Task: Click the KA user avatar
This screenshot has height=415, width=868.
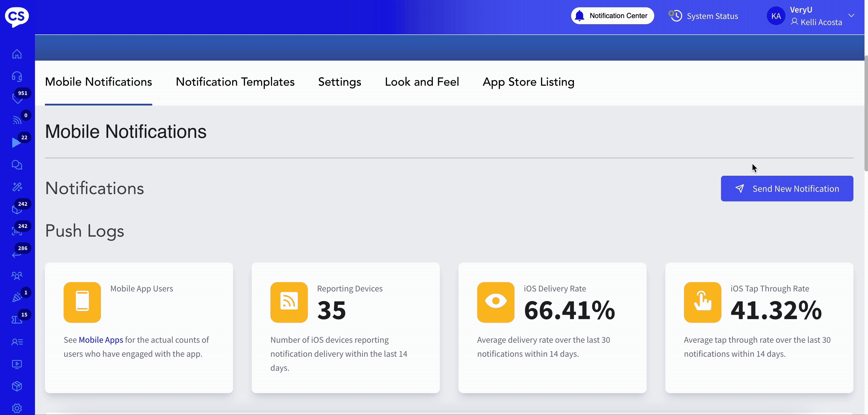Action: point(776,16)
